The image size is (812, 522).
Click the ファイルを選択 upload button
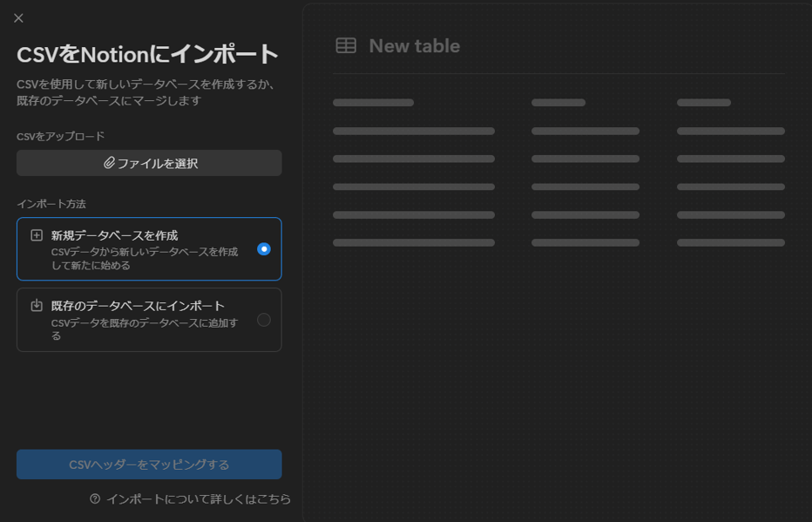[x=149, y=163]
